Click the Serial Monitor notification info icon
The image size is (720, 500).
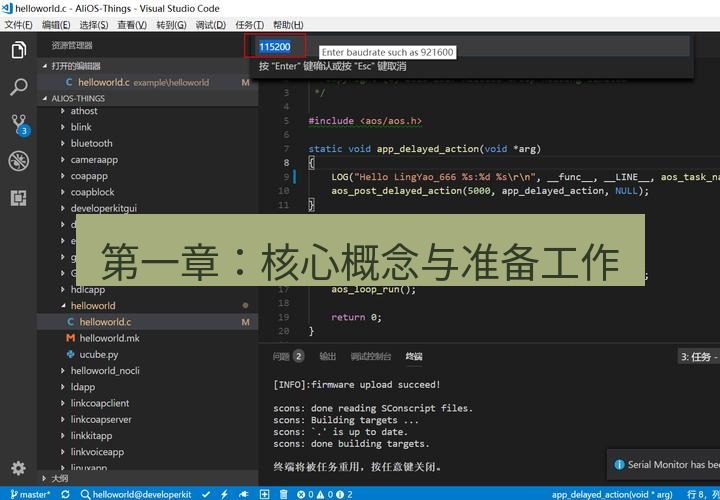point(619,465)
